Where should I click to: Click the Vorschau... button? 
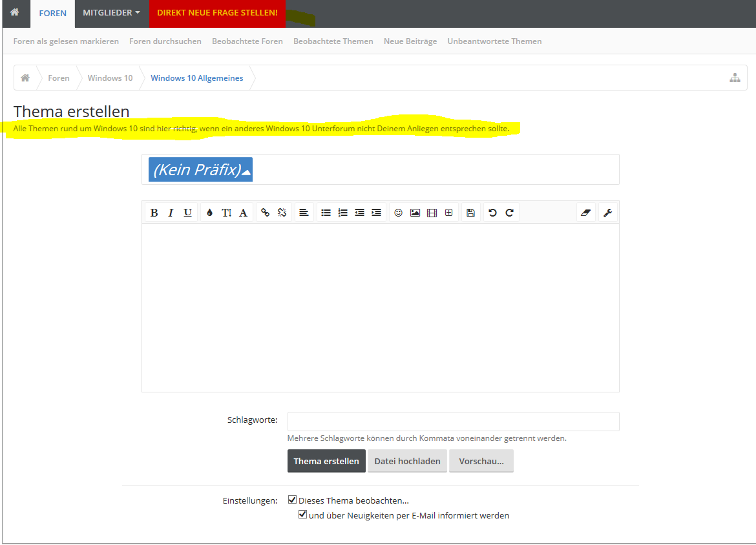[x=481, y=461]
